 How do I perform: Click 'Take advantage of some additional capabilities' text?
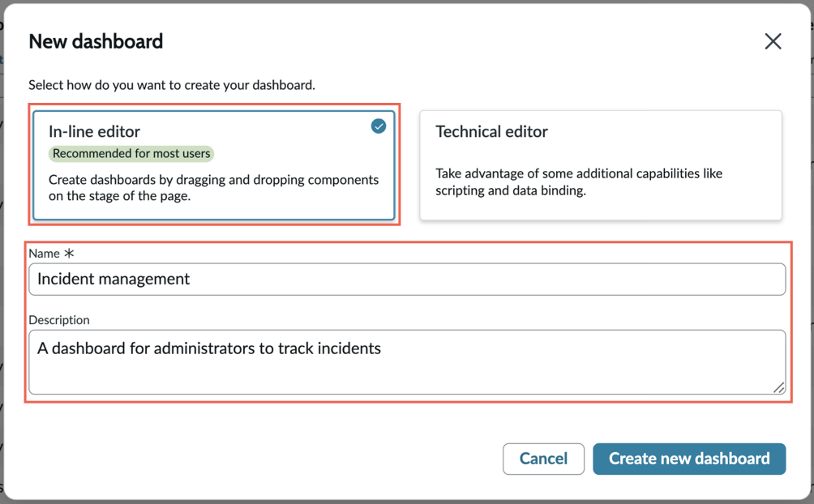click(x=579, y=182)
